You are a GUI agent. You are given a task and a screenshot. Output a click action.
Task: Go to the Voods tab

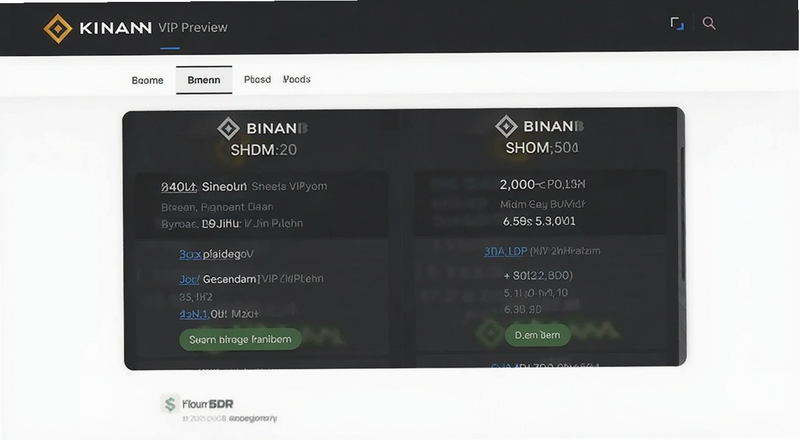tap(296, 79)
